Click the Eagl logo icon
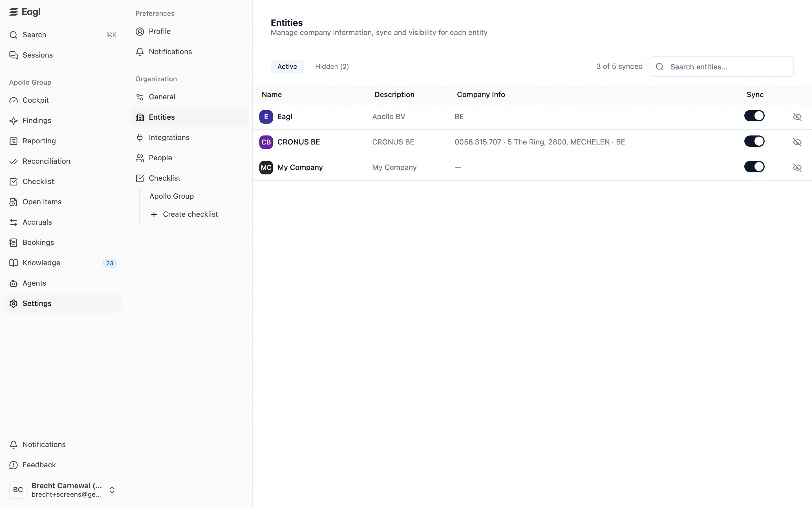The width and height of the screenshot is (812, 508). pyautogui.click(x=14, y=12)
